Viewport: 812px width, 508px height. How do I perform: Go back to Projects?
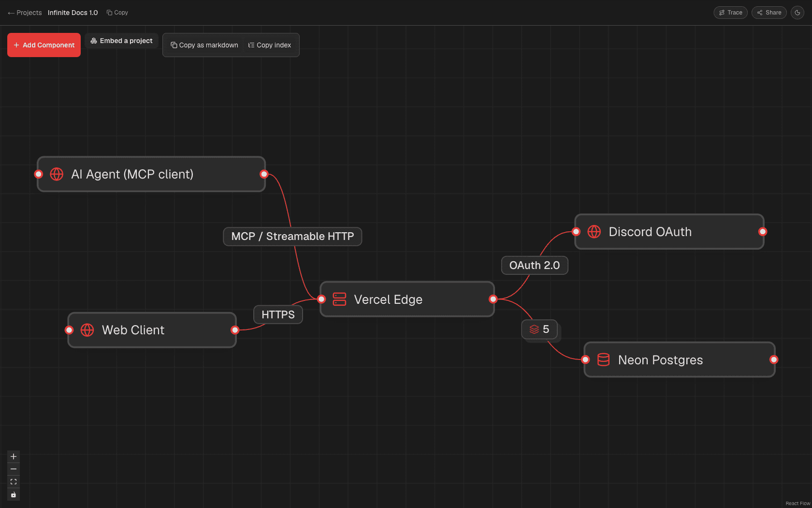25,13
